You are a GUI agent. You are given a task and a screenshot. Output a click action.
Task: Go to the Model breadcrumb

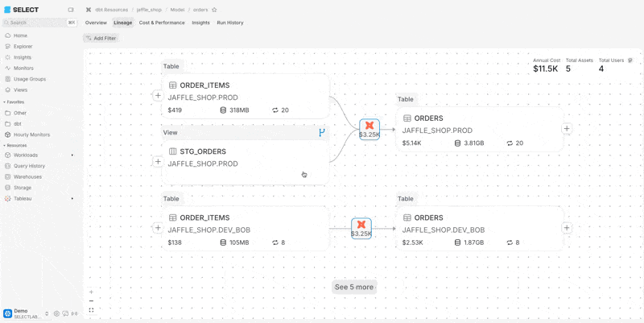pos(177,10)
